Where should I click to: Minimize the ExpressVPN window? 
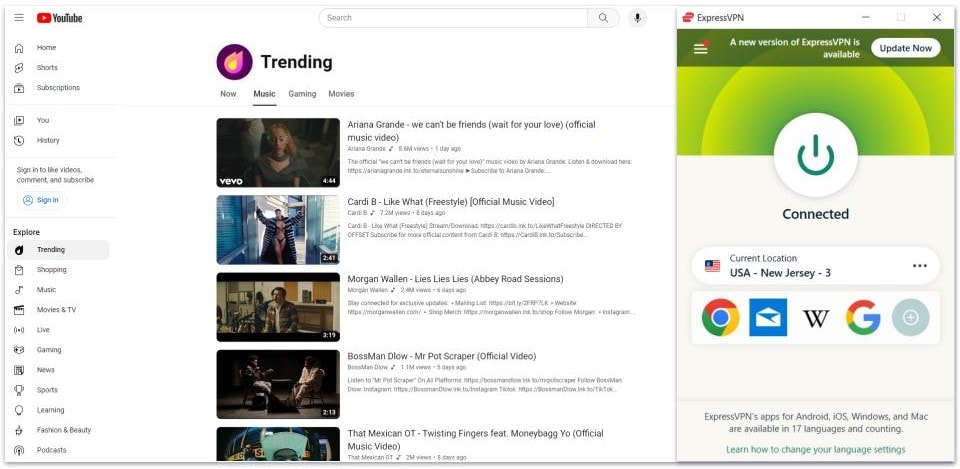pos(866,18)
